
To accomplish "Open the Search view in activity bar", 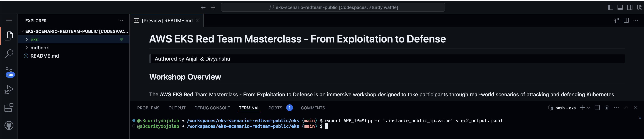I will click(x=9, y=54).
